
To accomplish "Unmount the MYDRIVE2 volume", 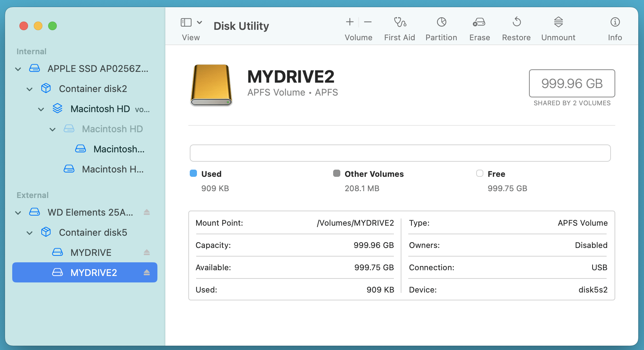I will 558,27.
